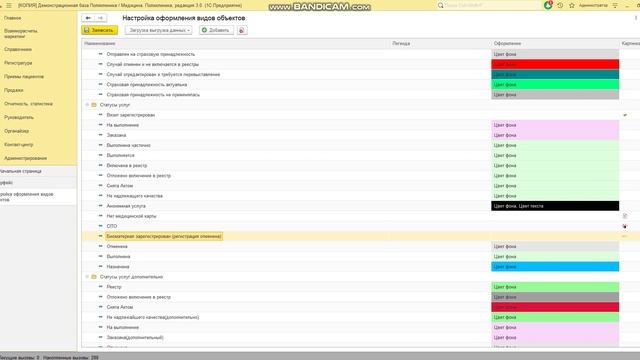Open Взаиморасчеты, маркетинг section

tap(21, 33)
